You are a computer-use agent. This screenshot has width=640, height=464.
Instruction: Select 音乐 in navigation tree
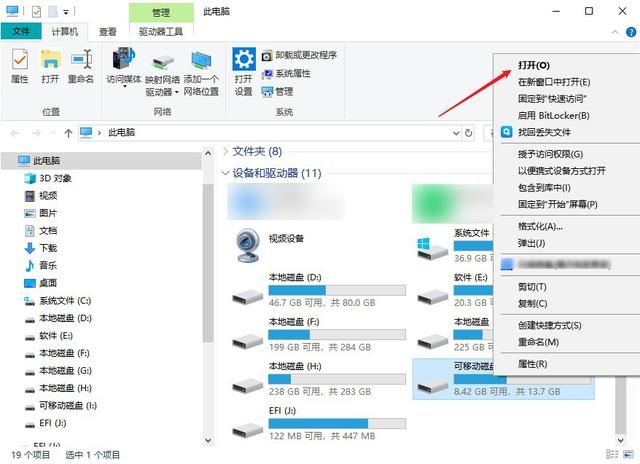tap(41, 266)
